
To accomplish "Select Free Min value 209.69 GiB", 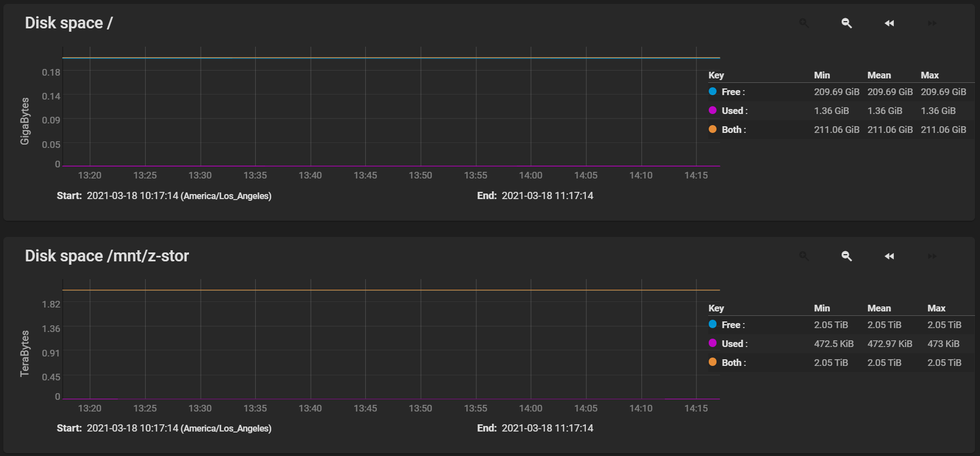I will click(837, 92).
